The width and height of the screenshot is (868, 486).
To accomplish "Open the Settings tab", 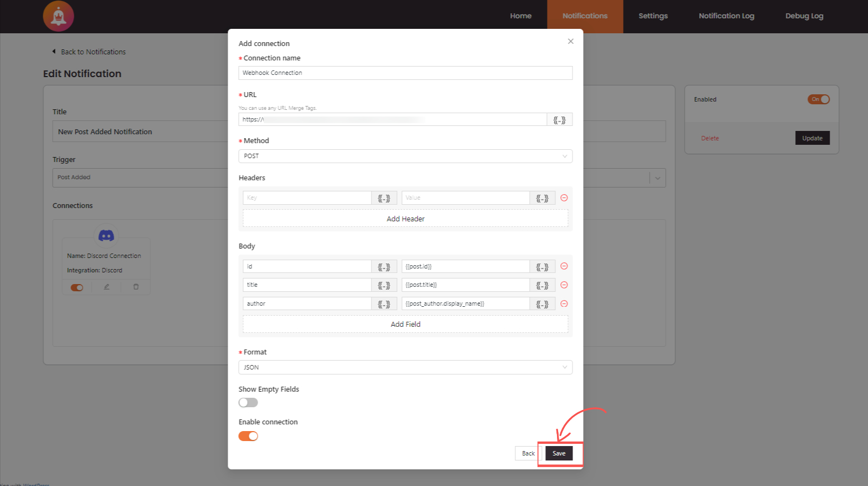I will 653,16.
